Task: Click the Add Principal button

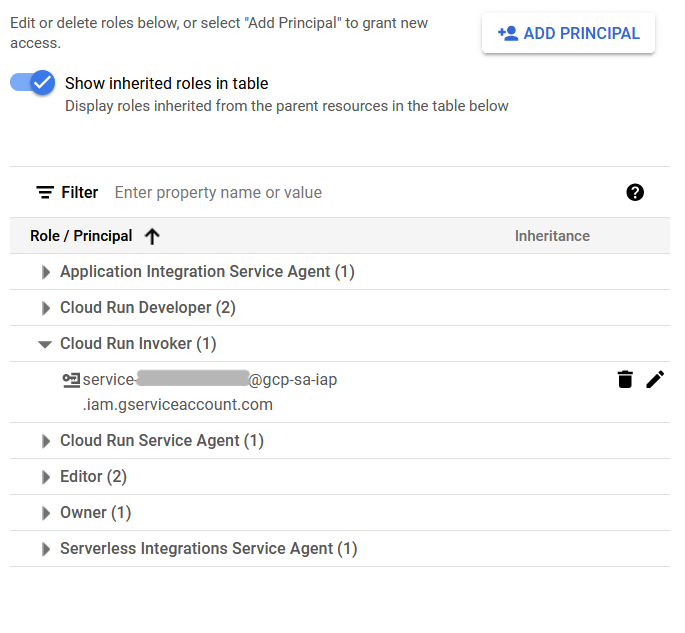Action: coord(568,33)
